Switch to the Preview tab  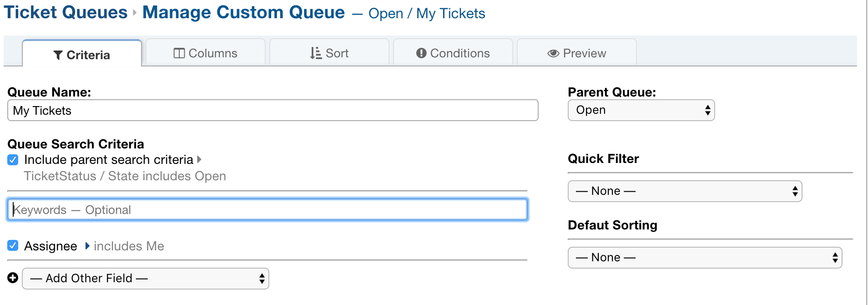point(577,53)
